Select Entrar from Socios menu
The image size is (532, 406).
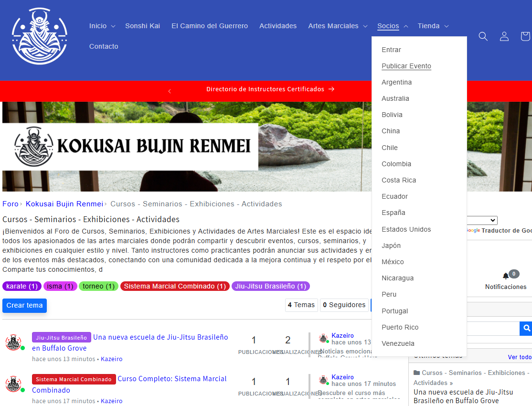point(391,50)
